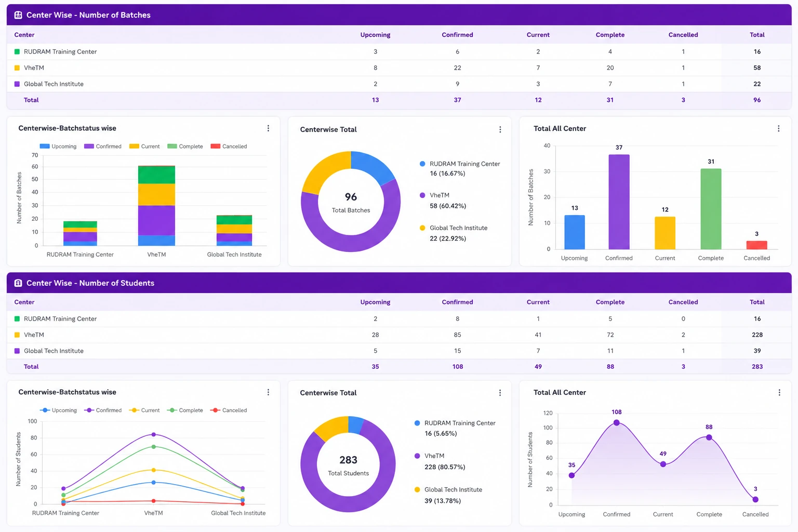Click the VheTM stacked bar
Image resolution: width=798 pixels, height=532 pixels.
156,206
